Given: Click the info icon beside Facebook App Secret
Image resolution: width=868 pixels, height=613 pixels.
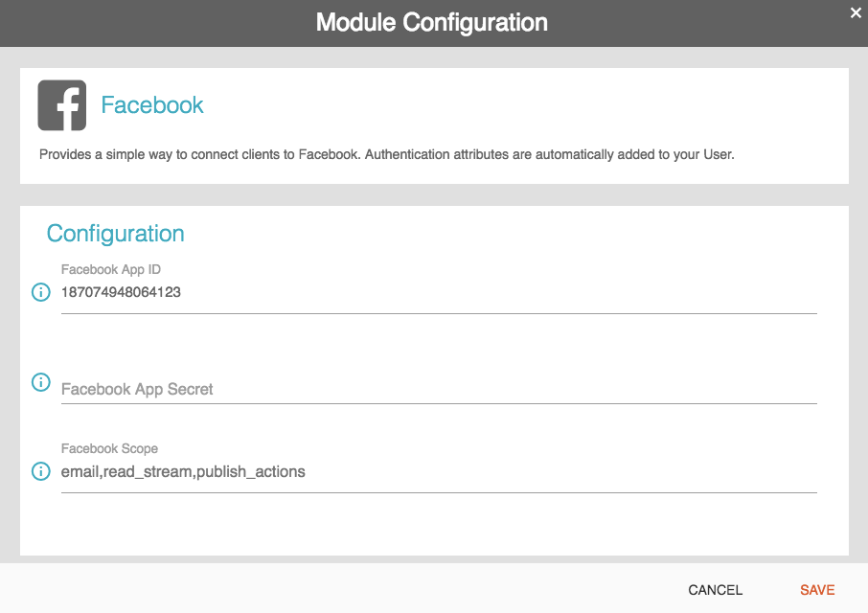Looking at the screenshot, I should pos(40,382).
